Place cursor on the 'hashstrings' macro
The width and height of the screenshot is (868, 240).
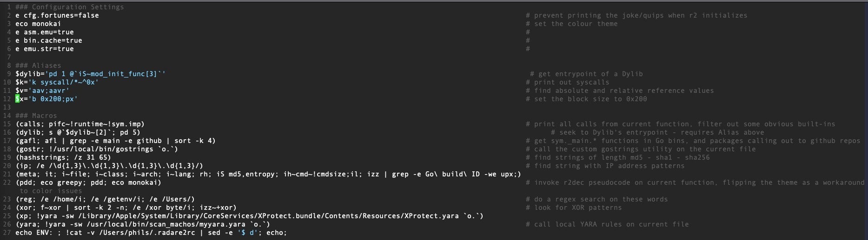click(x=63, y=157)
